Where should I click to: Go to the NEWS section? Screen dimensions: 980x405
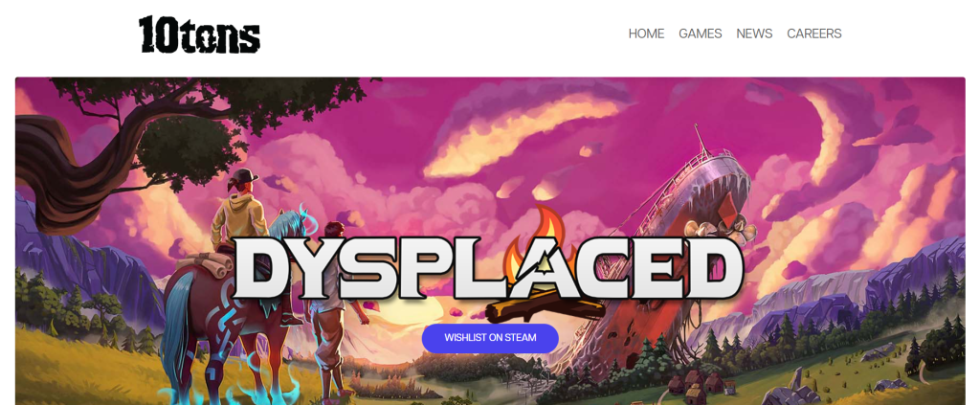point(754,34)
